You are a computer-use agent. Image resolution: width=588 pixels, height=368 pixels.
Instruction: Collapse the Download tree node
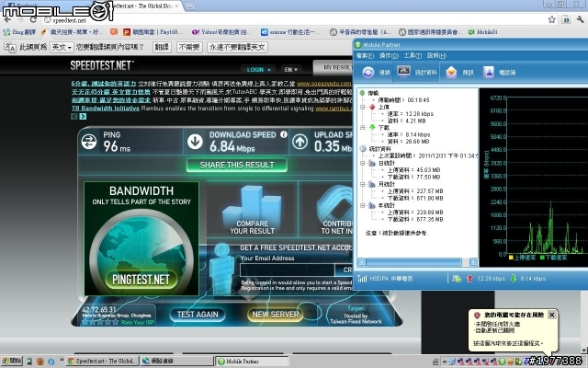click(363, 128)
